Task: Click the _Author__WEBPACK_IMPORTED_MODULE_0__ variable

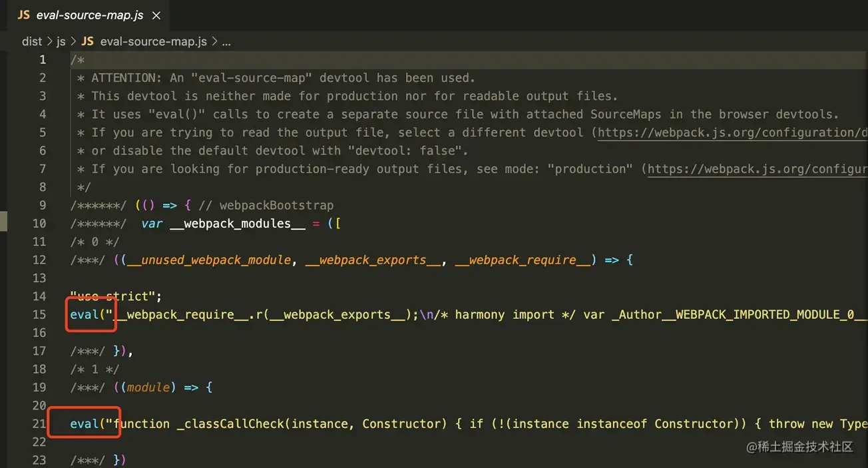Action: 740,314
